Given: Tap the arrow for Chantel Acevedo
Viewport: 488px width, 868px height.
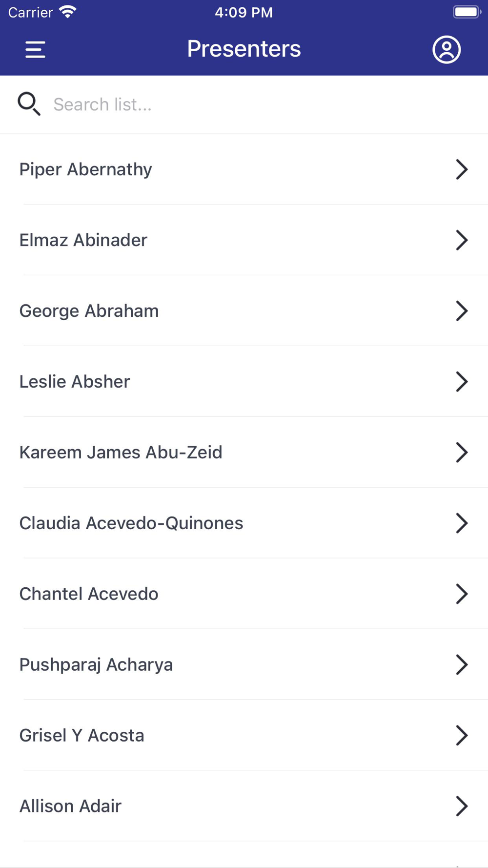Looking at the screenshot, I should (x=461, y=594).
